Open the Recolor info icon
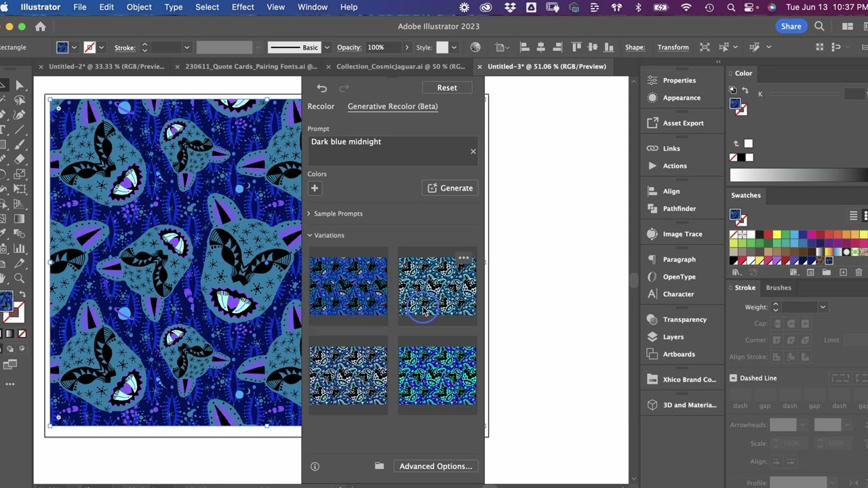This screenshot has height=488, width=868. [315, 466]
